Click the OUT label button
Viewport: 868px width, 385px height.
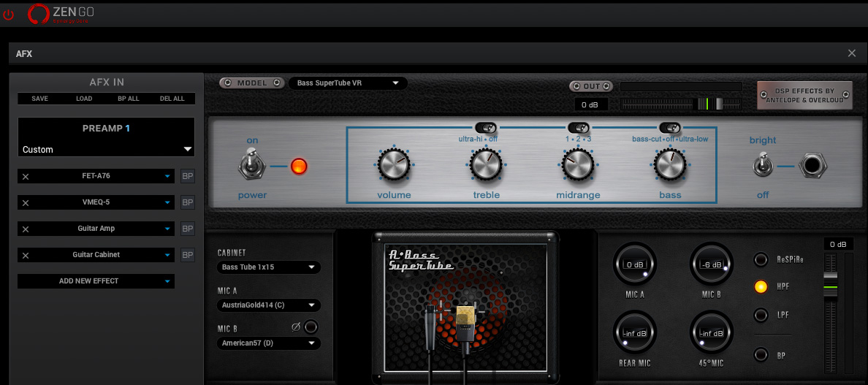(591, 86)
